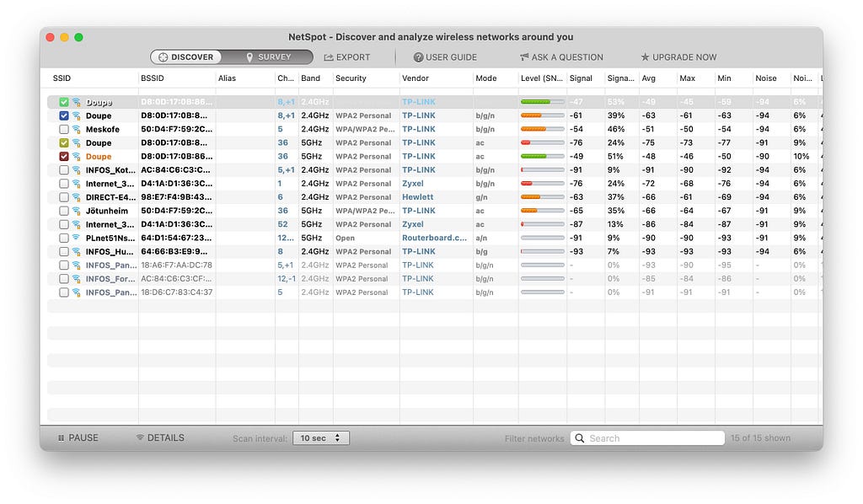
Task: Toggle checkbox for INFOS_Hu network
Action: 64,251
